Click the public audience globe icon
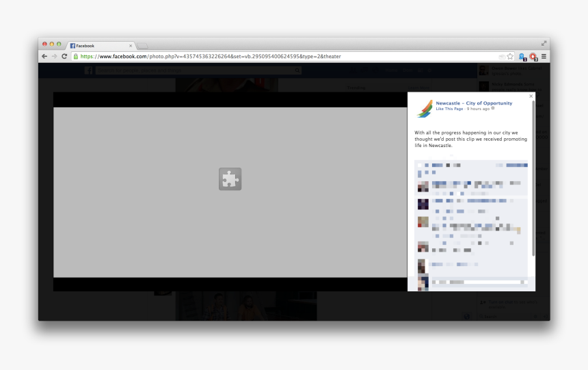This screenshot has width=588, height=370. (x=493, y=109)
